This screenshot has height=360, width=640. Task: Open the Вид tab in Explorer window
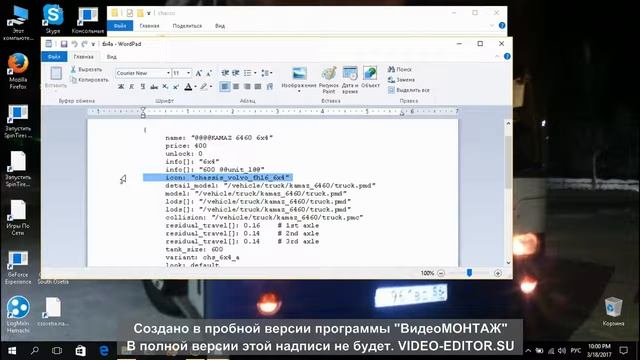(220, 26)
